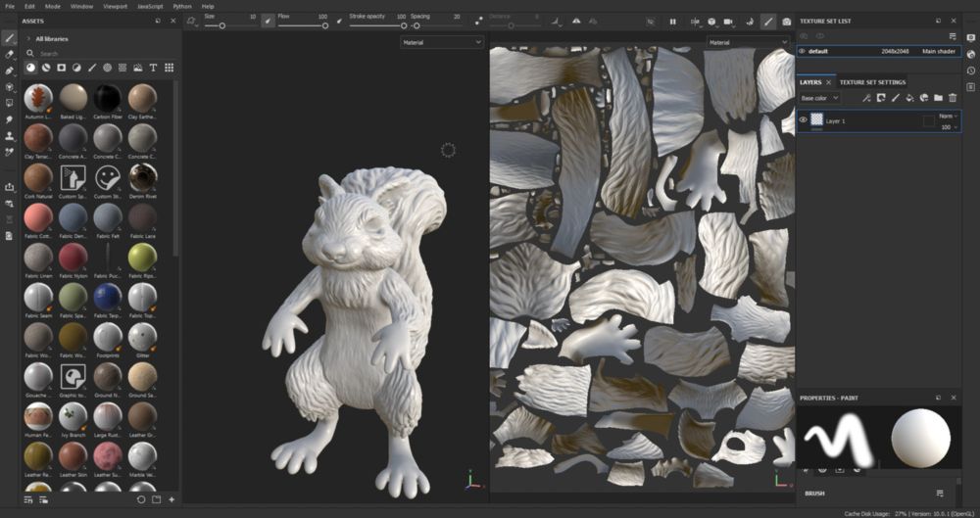980x518 pixels.
Task: Toggle visibility of default texture set
Action: tap(802, 51)
